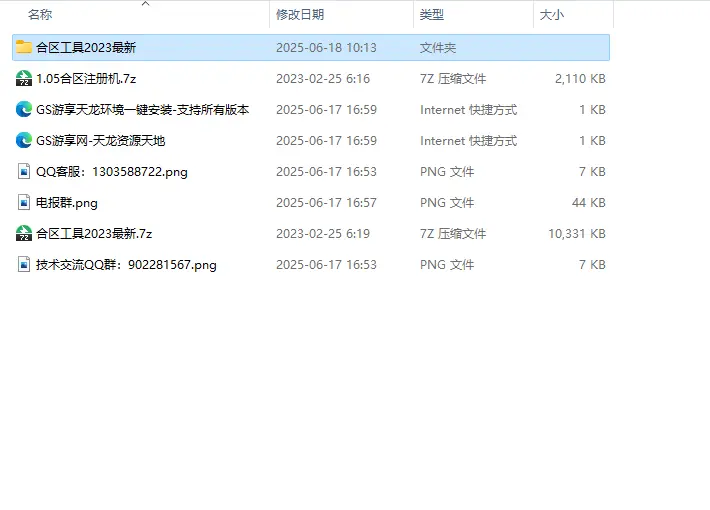The image size is (710, 510).
Task: Click 7z archive icon for 合区工具2023最新.7z
Action: pyautogui.click(x=23, y=233)
